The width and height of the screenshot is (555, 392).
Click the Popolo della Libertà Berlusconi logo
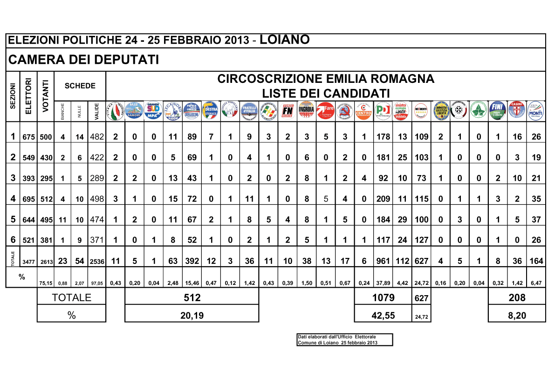coord(192,111)
